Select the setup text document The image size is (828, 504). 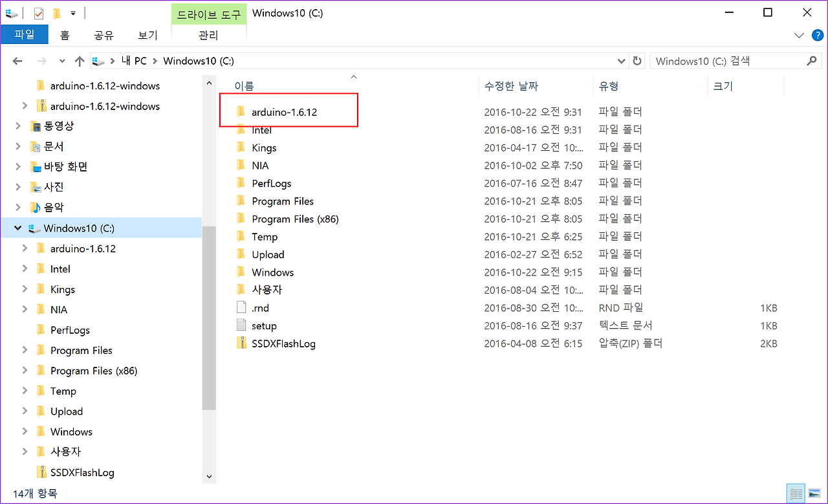tap(264, 325)
